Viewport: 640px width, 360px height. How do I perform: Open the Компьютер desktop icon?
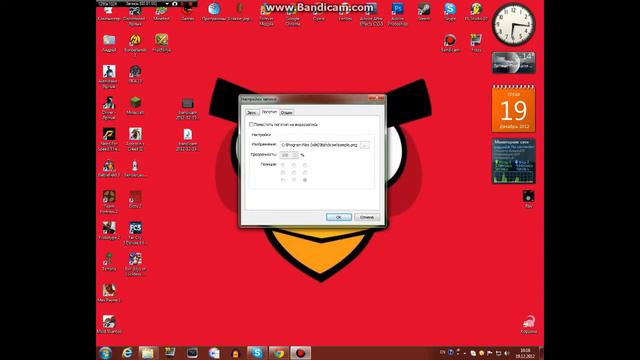pos(109,13)
